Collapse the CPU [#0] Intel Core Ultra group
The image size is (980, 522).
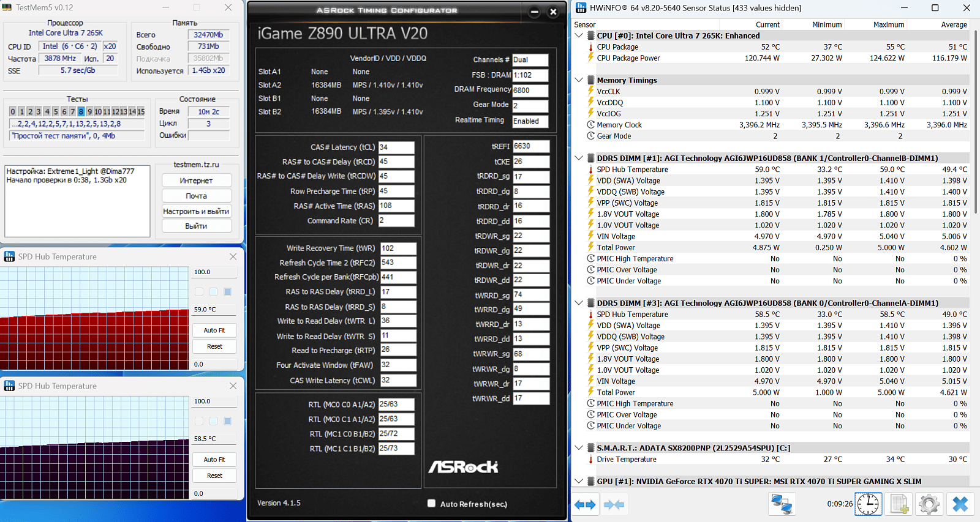pyautogui.click(x=579, y=35)
